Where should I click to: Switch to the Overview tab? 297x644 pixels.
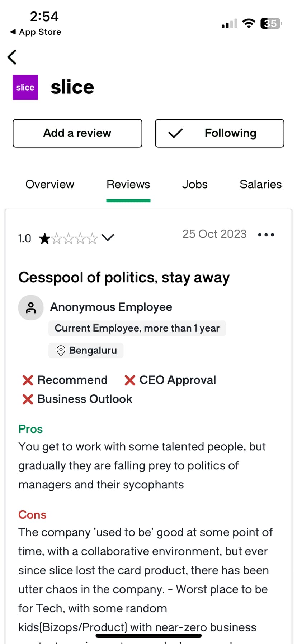pos(50,184)
